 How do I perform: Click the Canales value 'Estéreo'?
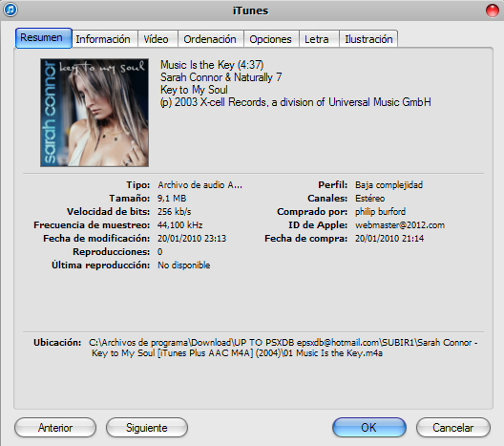click(370, 199)
